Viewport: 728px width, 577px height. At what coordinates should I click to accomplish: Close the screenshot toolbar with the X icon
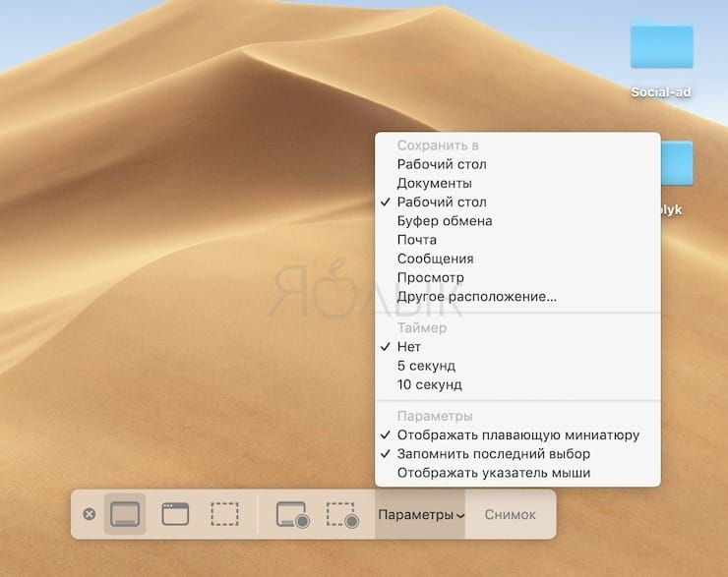coord(90,514)
